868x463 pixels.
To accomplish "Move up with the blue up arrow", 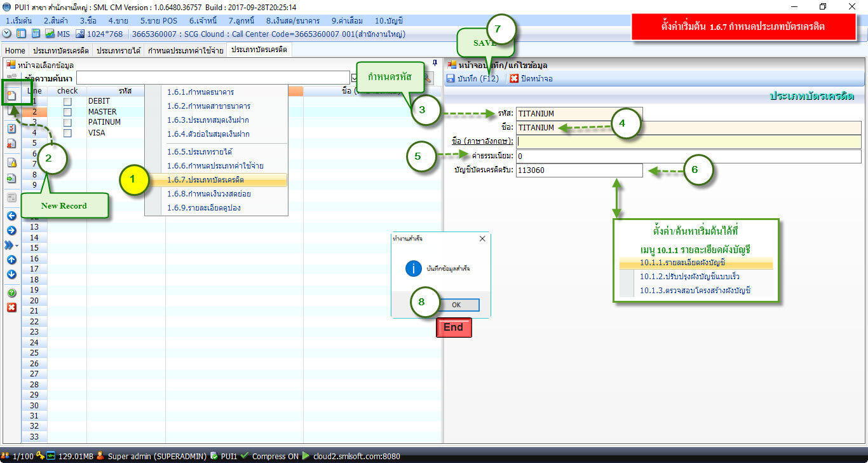I will [11, 259].
